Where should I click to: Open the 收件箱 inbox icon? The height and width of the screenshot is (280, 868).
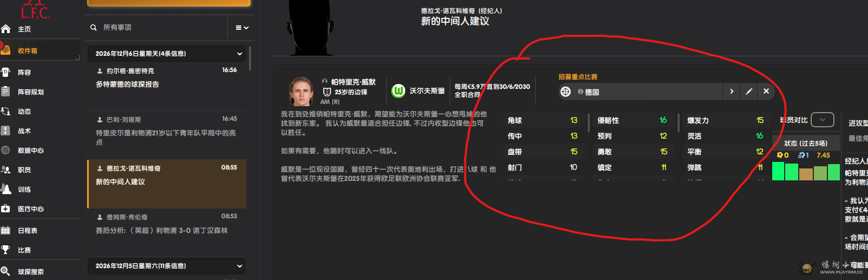click(x=5, y=50)
